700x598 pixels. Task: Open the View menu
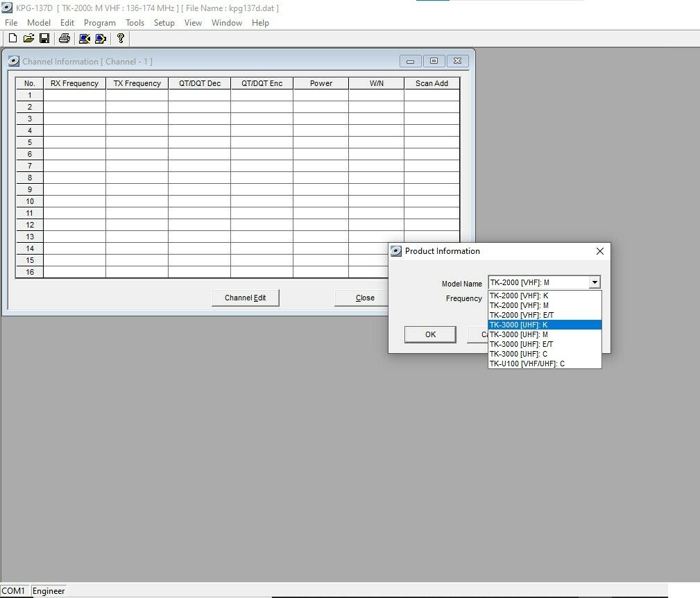pyautogui.click(x=193, y=23)
